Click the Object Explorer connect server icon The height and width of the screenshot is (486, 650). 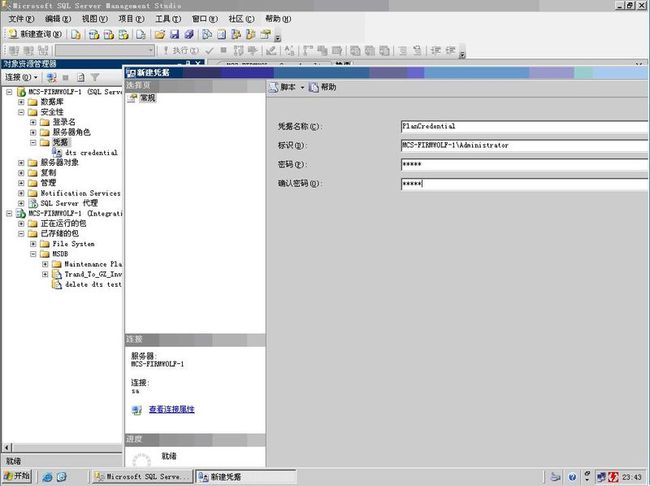point(51,77)
